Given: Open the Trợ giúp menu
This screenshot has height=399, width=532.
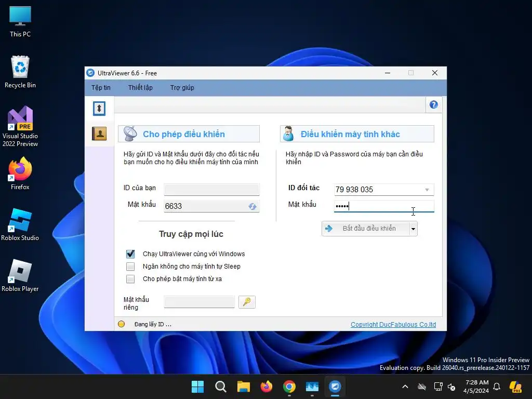Looking at the screenshot, I should [x=182, y=87].
